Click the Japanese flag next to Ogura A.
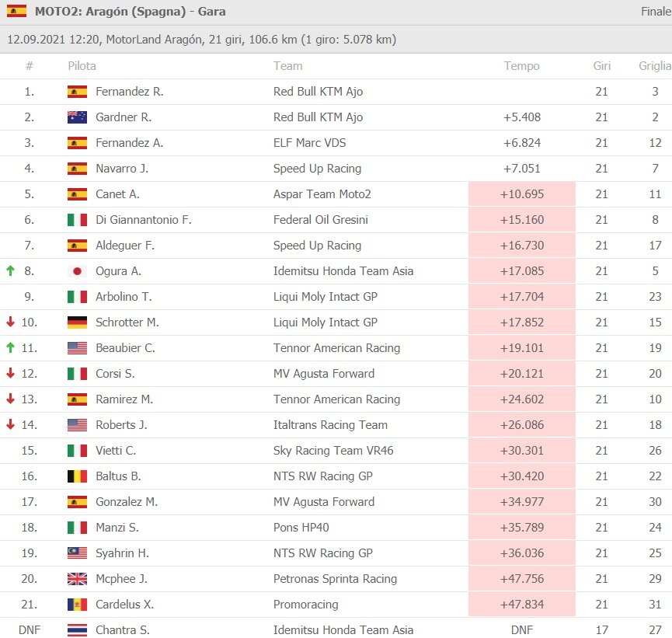The image size is (672, 638). (77, 271)
